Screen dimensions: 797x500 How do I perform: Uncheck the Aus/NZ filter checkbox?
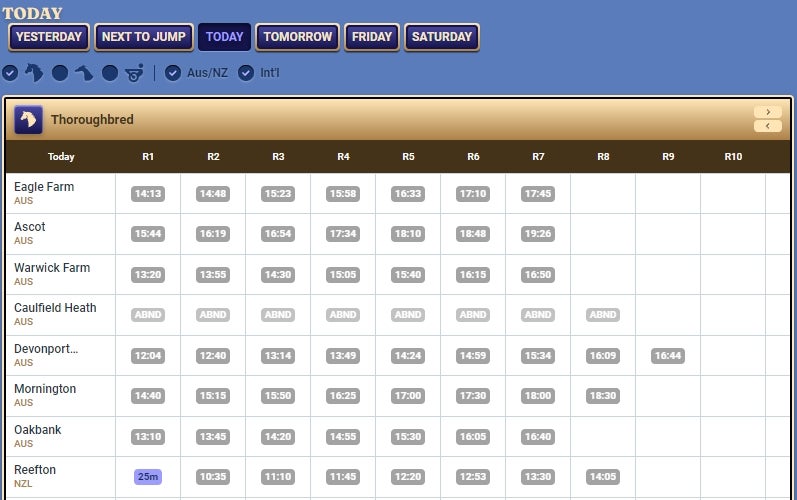point(173,73)
